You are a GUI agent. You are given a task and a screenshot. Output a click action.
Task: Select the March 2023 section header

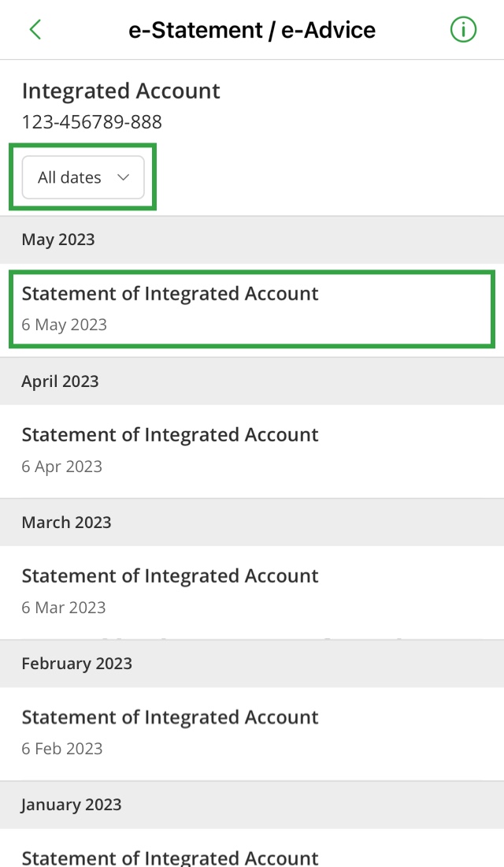click(x=252, y=523)
